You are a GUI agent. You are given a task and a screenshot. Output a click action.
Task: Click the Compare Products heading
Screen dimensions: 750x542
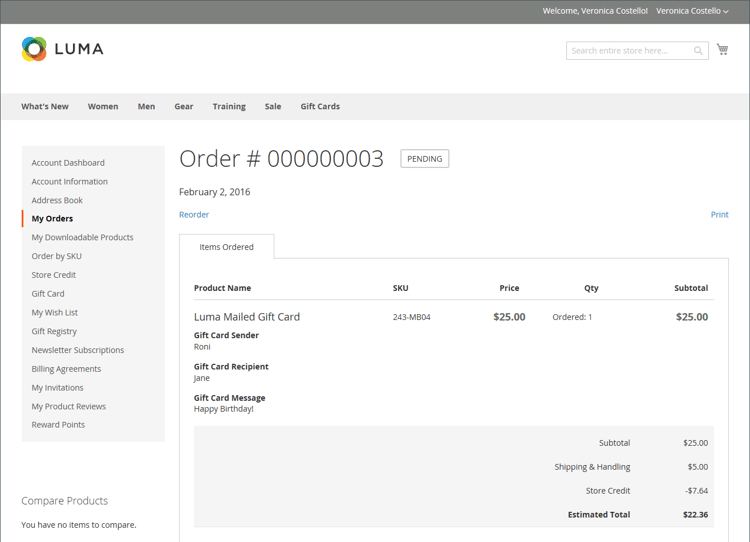[65, 501]
